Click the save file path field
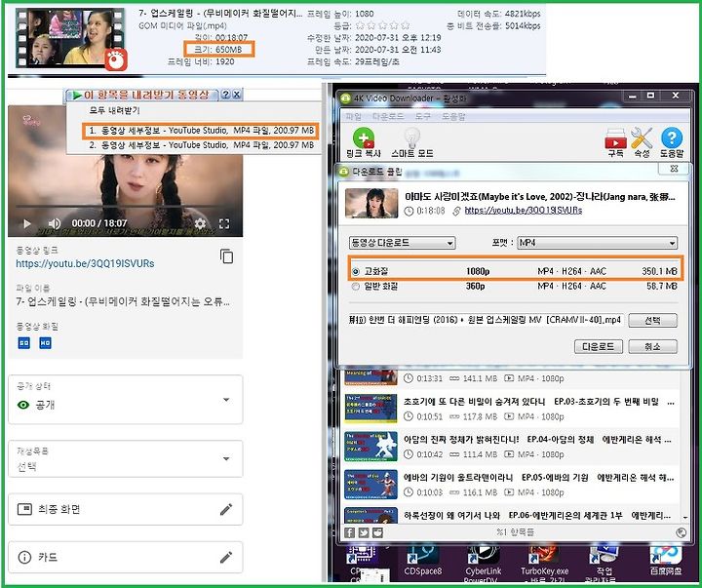 coord(486,320)
